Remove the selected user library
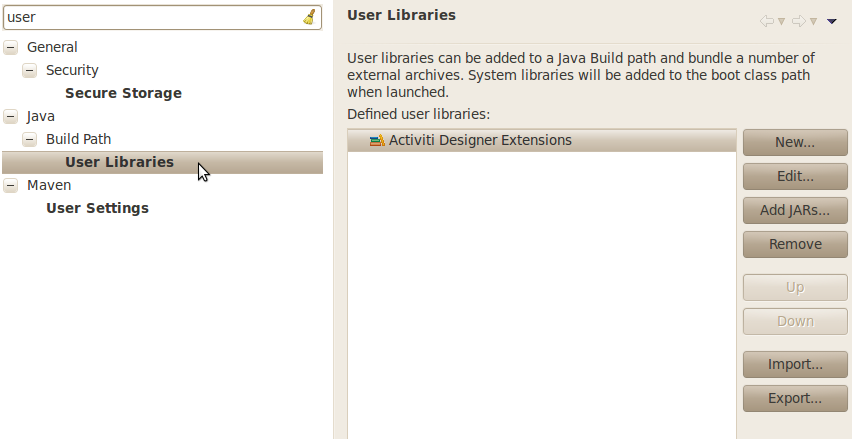Viewport: 852px width, 439px height. 795,244
